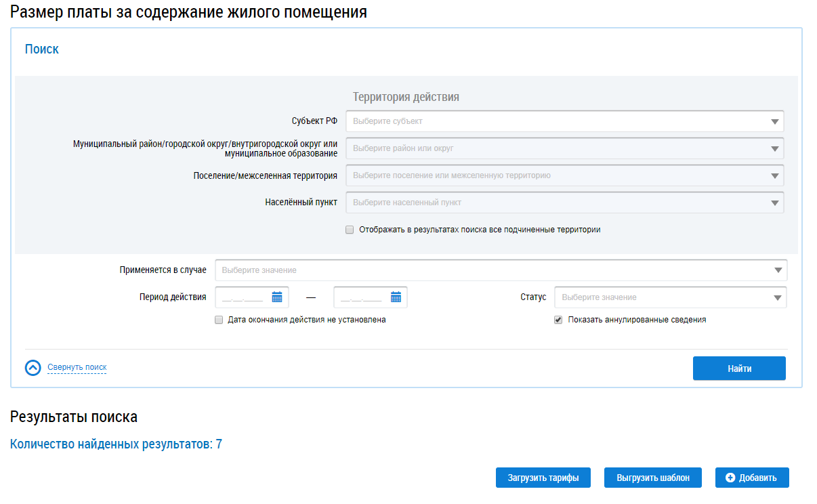Click the circular collapse chevron icon
The height and width of the screenshot is (504, 817).
coord(33,368)
